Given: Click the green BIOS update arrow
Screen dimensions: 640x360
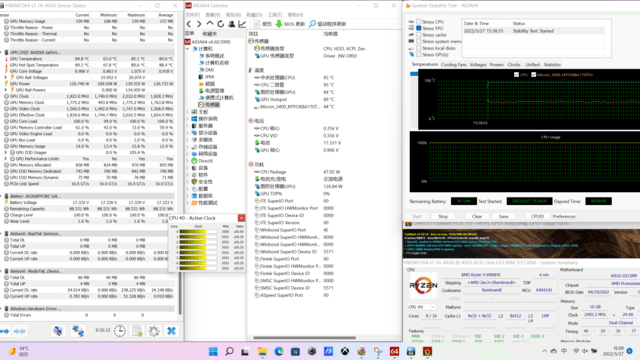Looking at the screenshot, I should (x=279, y=24).
